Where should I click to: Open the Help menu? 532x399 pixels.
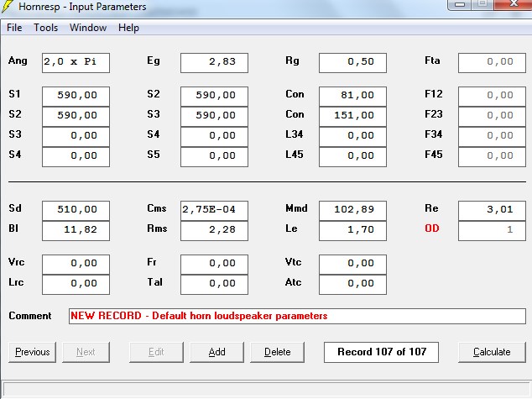128,28
